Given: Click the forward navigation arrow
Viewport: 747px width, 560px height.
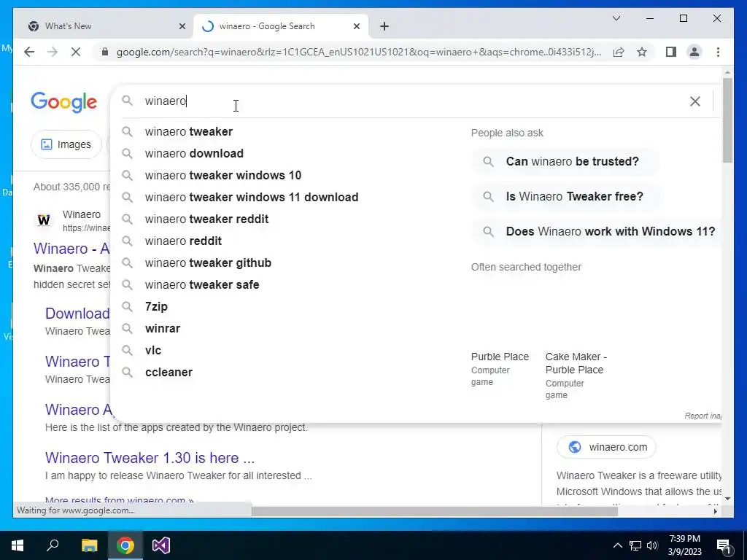Looking at the screenshot, I should [x=53, y=52].
